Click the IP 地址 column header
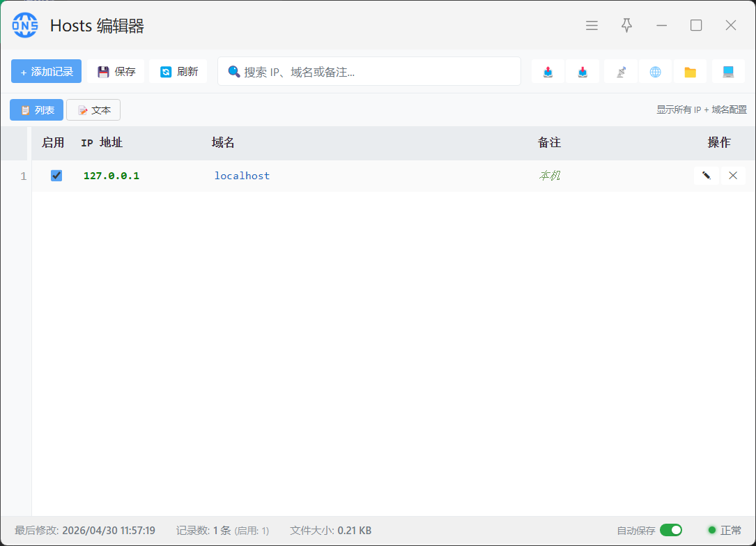This screenshot has width=756, height=546. pyautogui.click(x=102, y=143)
